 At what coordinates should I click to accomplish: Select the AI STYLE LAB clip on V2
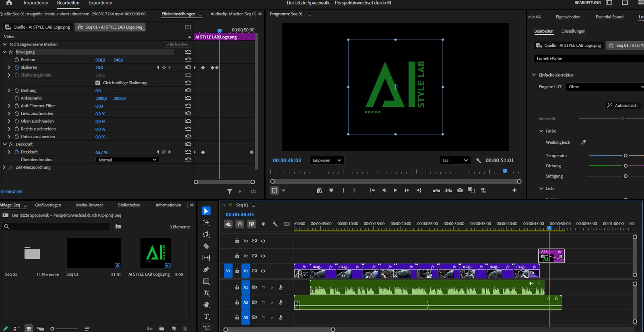551,256
